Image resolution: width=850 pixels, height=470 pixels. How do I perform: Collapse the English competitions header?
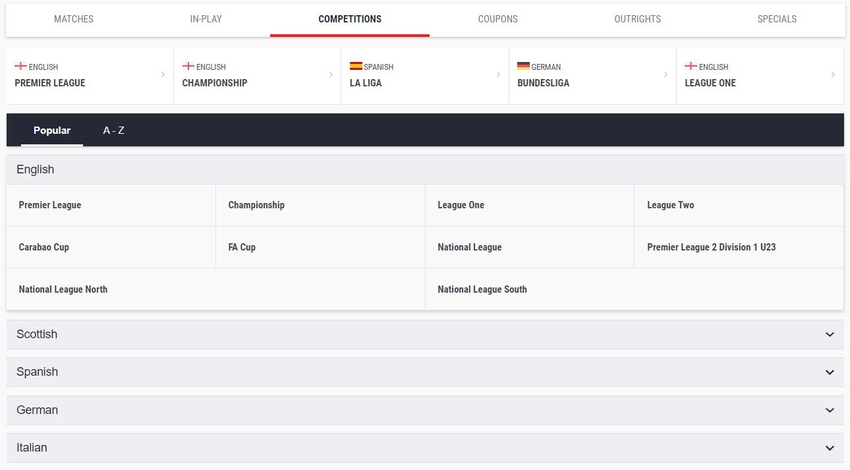(425, 170)
